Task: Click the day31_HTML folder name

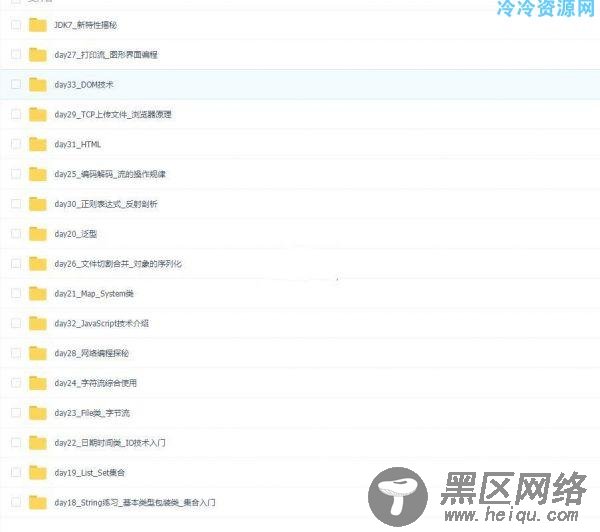Action: tap(78, 144)
